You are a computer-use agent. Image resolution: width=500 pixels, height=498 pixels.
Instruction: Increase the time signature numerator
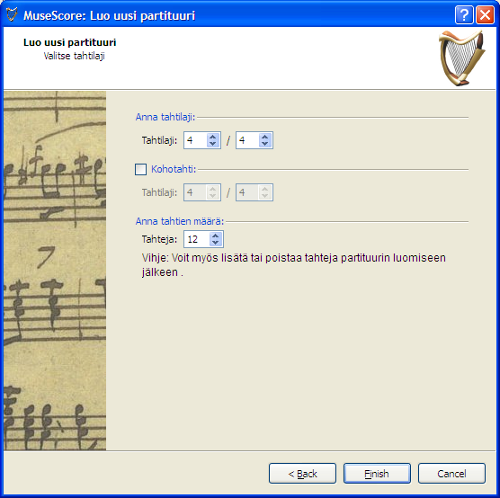pos(213,137)
